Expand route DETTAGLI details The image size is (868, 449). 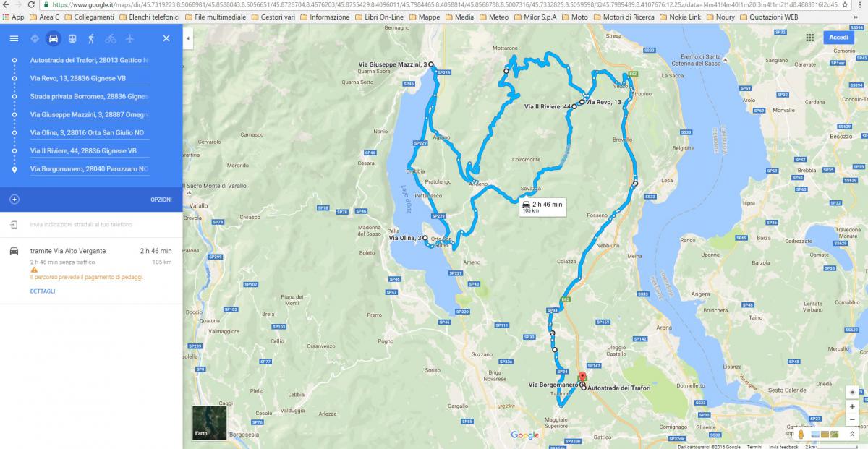(x=43, y=291)
